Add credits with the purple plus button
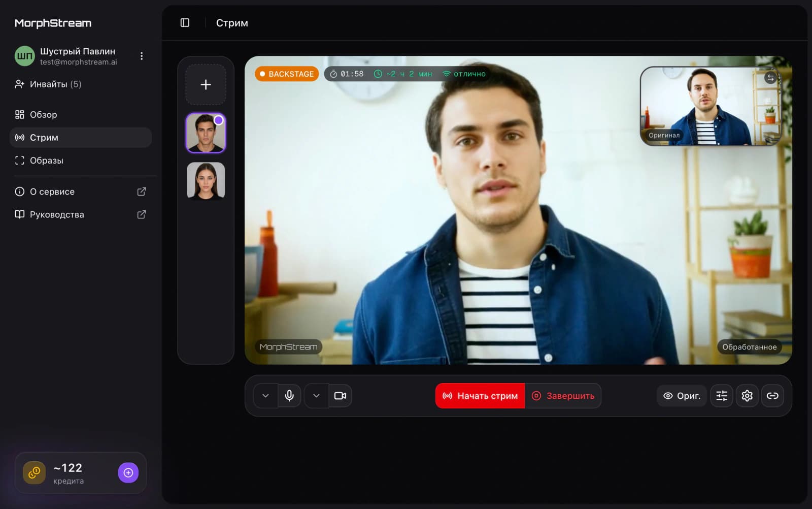 pos(128,473)
